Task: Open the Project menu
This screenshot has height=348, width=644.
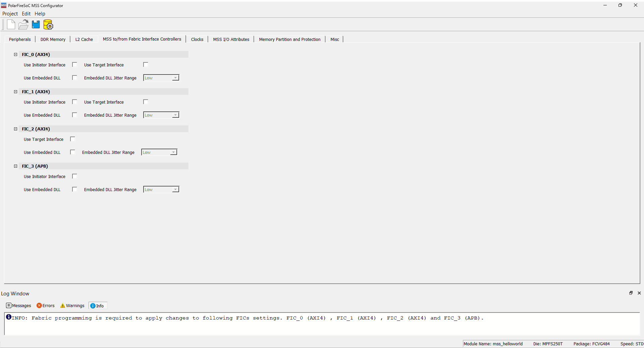Action: (x=10, y=14)
